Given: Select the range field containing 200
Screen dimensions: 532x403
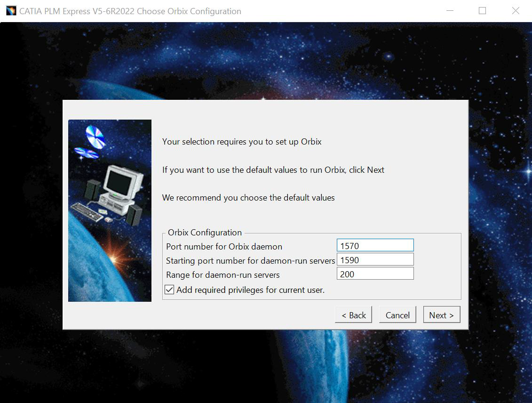Looking at the screenshot, I should [x=375, y=274].
